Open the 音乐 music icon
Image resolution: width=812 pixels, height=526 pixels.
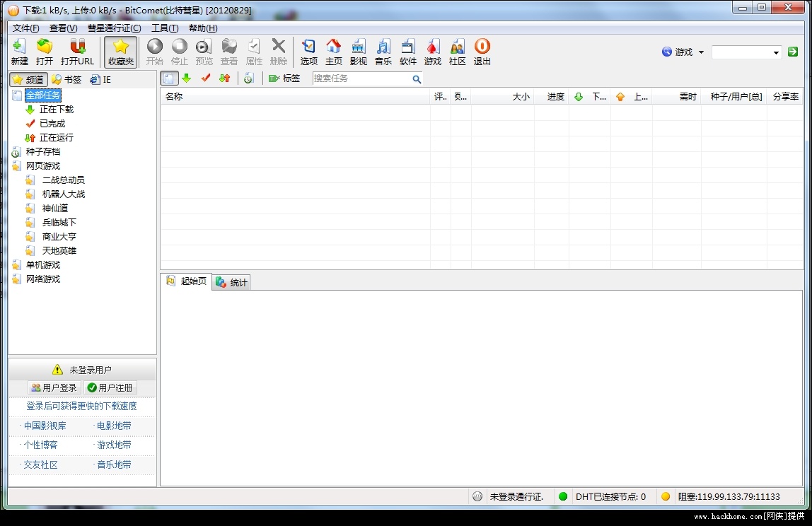[383, 52]
